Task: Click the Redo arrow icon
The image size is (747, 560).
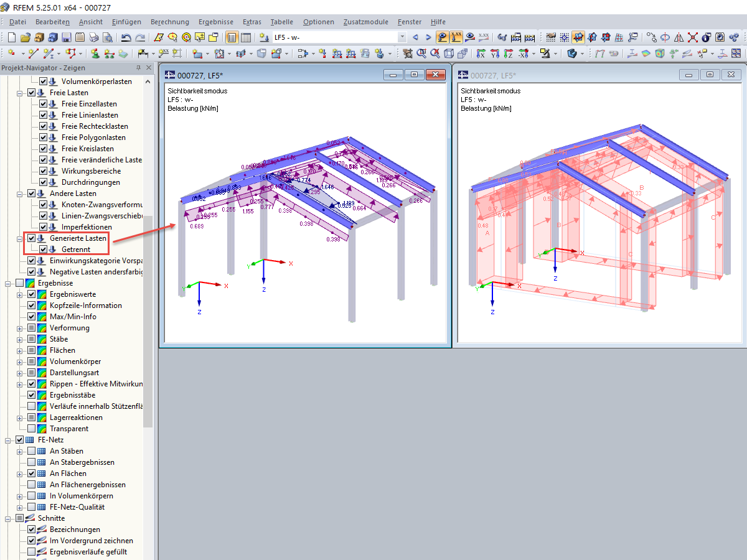Action: pos(140,37)
